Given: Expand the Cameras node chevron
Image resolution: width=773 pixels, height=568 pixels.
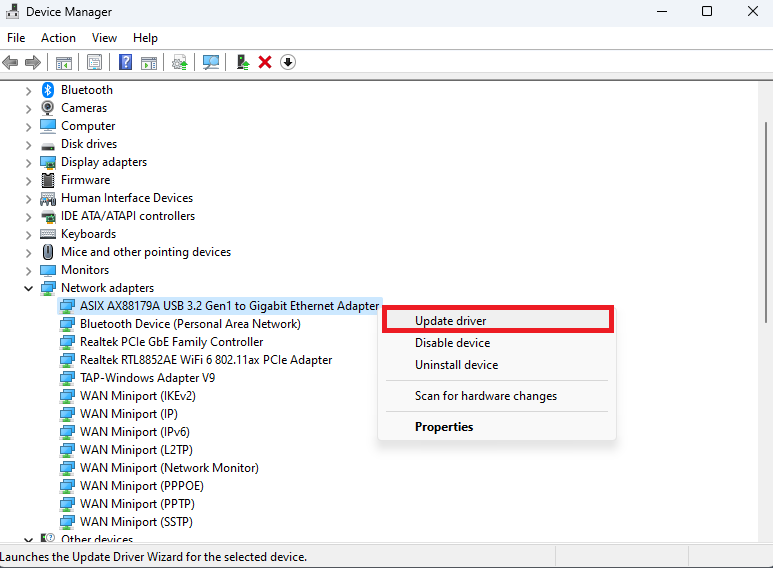Looking at the screenshot, I should [28, 108].
